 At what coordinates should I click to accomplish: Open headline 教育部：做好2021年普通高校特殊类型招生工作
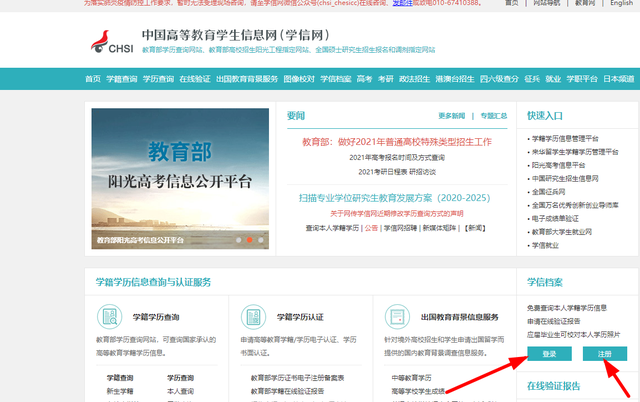397,142
